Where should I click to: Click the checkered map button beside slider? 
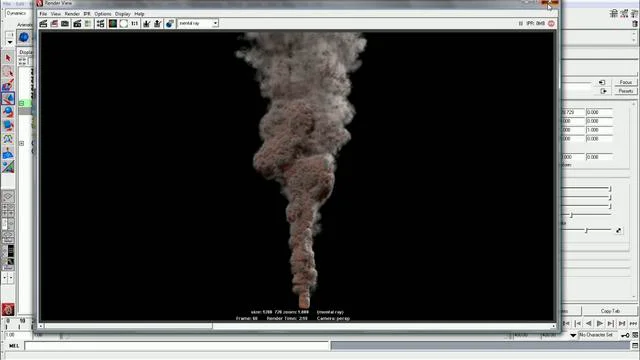coord(618,231)
